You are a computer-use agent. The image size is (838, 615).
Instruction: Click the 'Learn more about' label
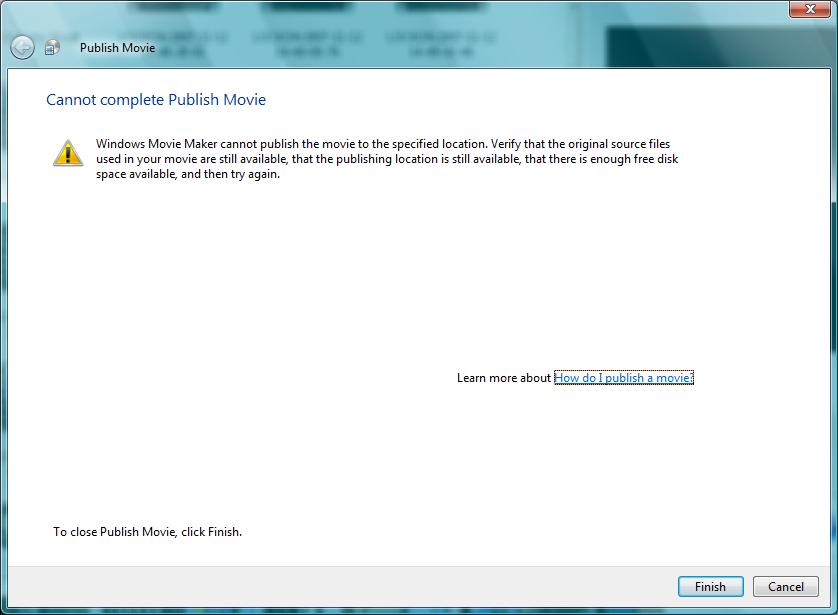[x=503, y=378]
